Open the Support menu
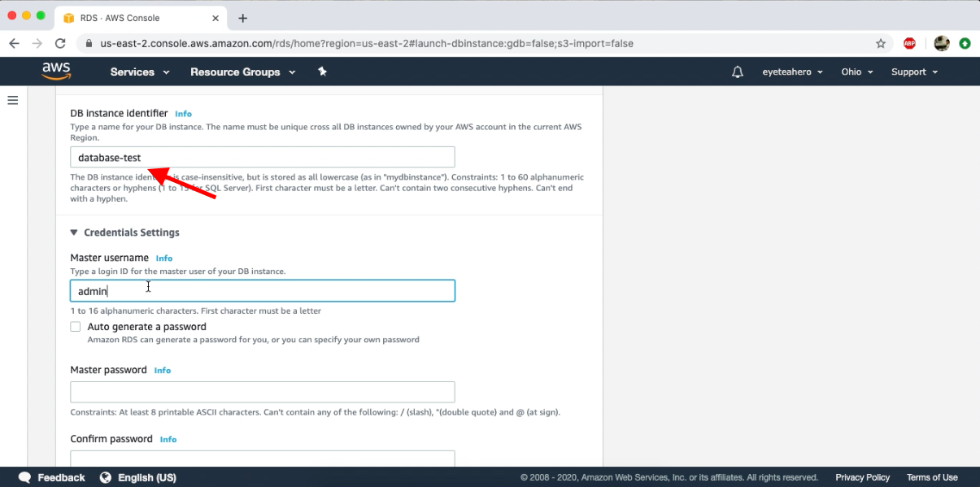This screenshot has height=487, width=980. (914, 72)
